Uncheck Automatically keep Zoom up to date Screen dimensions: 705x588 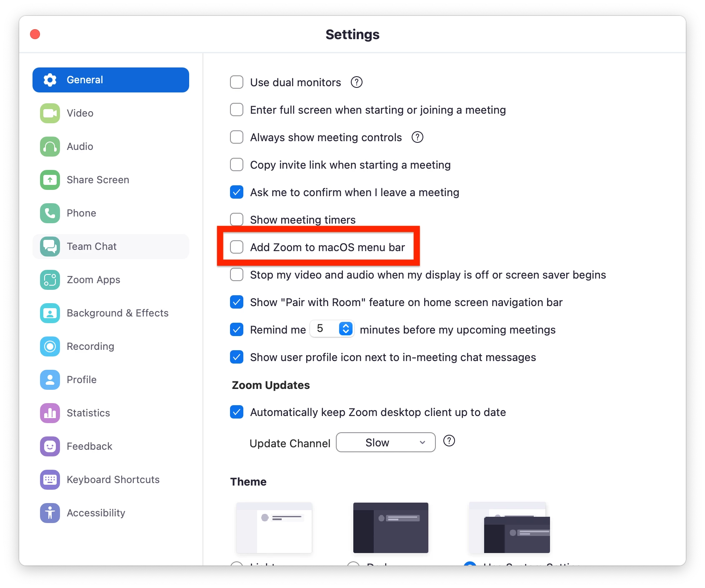coord(237,412)
